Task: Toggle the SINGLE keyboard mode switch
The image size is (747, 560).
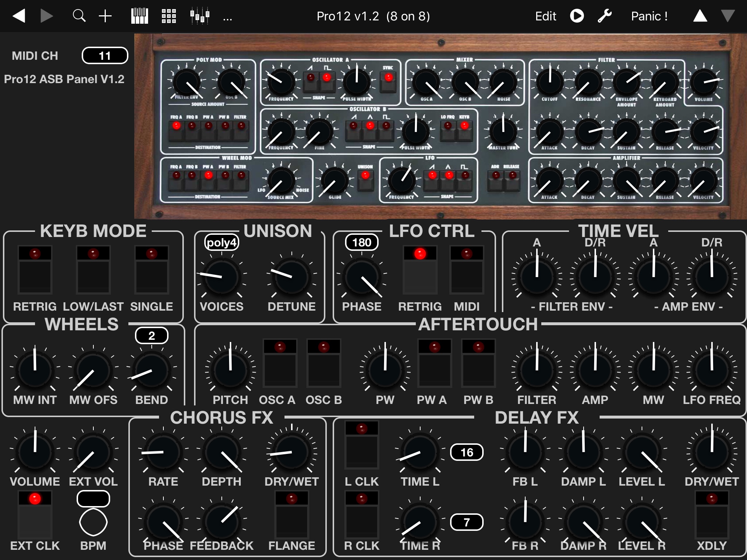Action: click(x=152, y=270)
